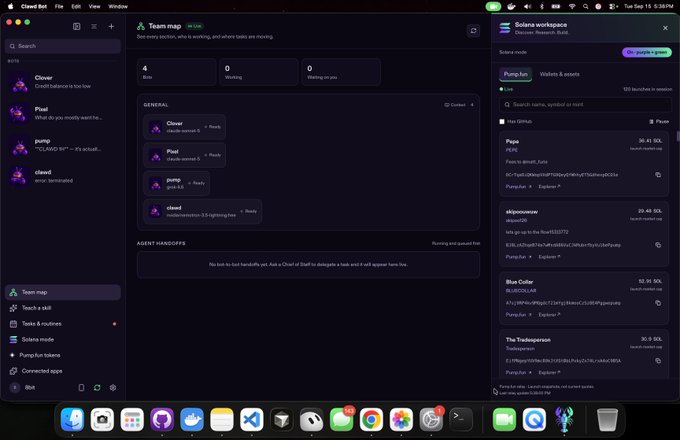The width and height of the screenshot is (680, 440).
Task: Open Solana mode in the sidebar
Action: click(x=63, y=339)
